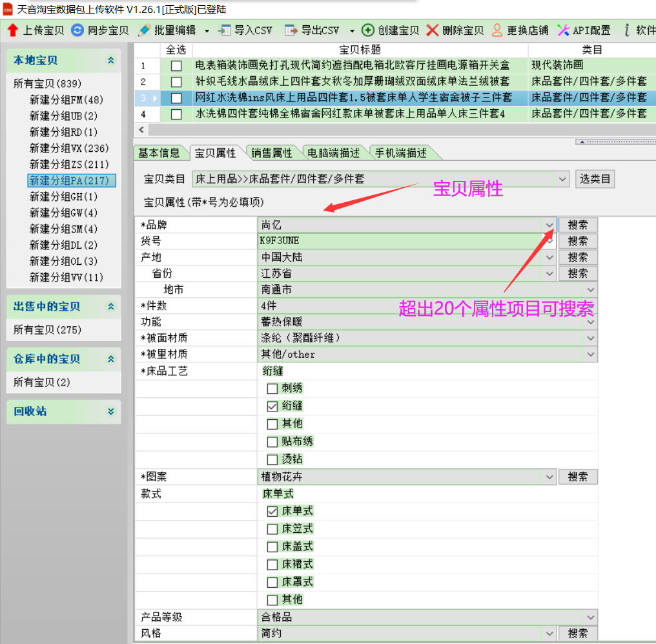Click 搜索 button beside 图案 field
656x644 pixels.
[x=578, y=477]
